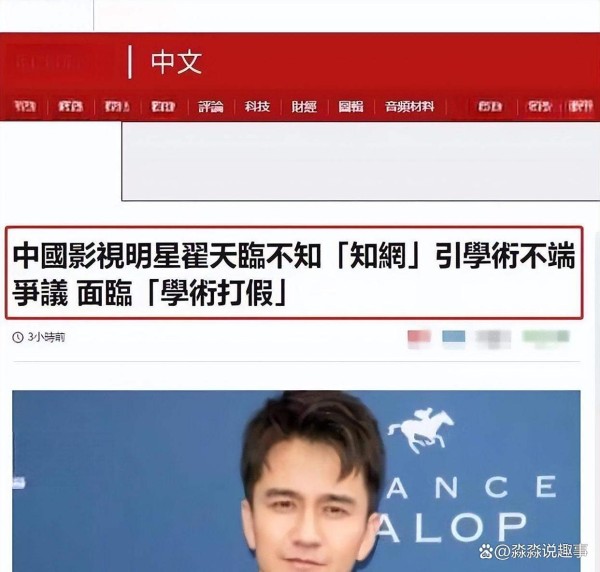The height and width of the screenshot is (572, 600).
Task: Click the first blurred item in navigation bar
Action: coord(25,106)
